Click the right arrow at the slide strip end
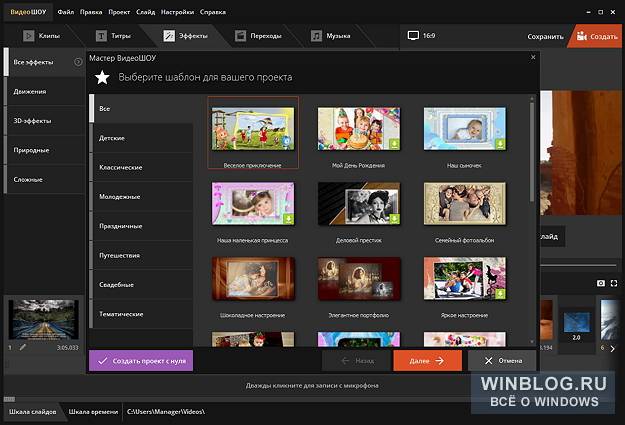The image size is (625, 425). [x=613, y=348]
